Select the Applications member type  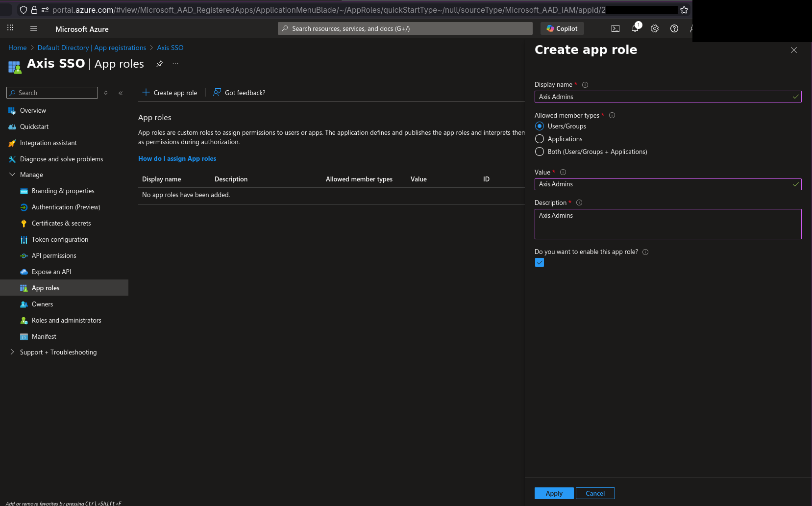tap(539, 139)
